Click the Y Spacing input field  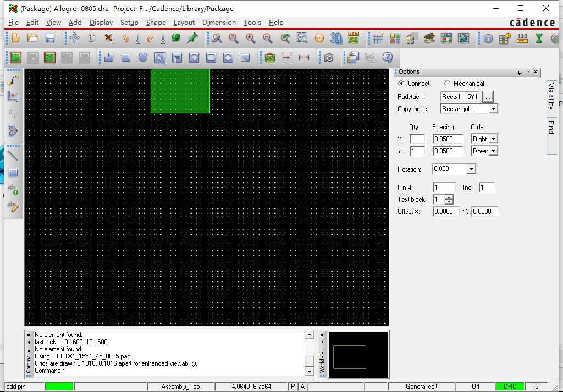point(448,151)
